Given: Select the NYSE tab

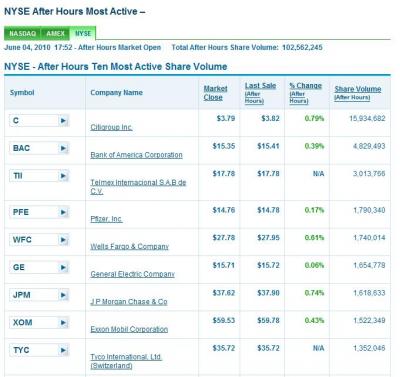Looking at the screenshot, I should [83, 34].
